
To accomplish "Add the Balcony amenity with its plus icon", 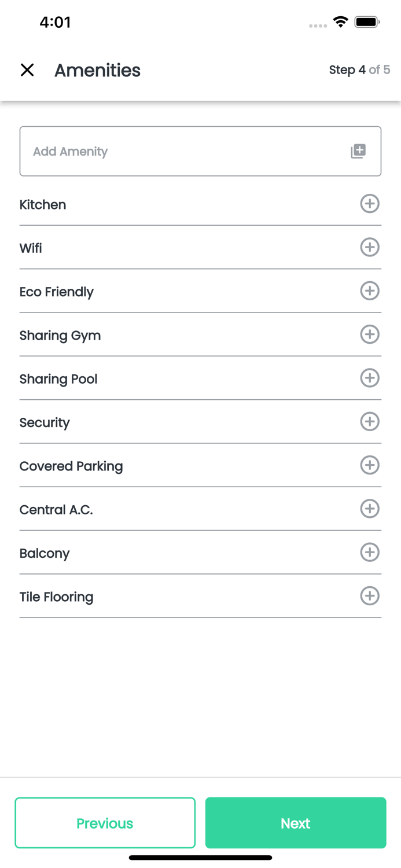I will (370, 552).
